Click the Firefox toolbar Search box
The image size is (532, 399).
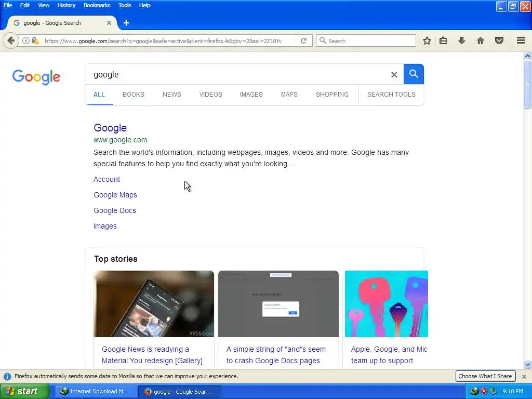[366, 41]
